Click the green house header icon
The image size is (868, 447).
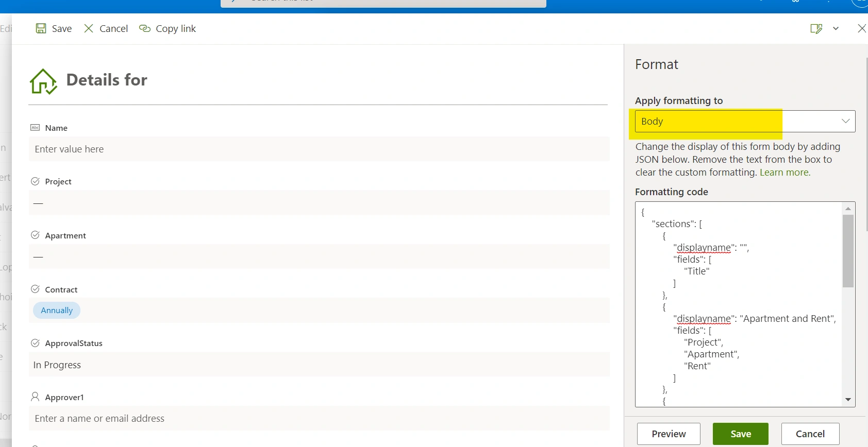point(43,81)
